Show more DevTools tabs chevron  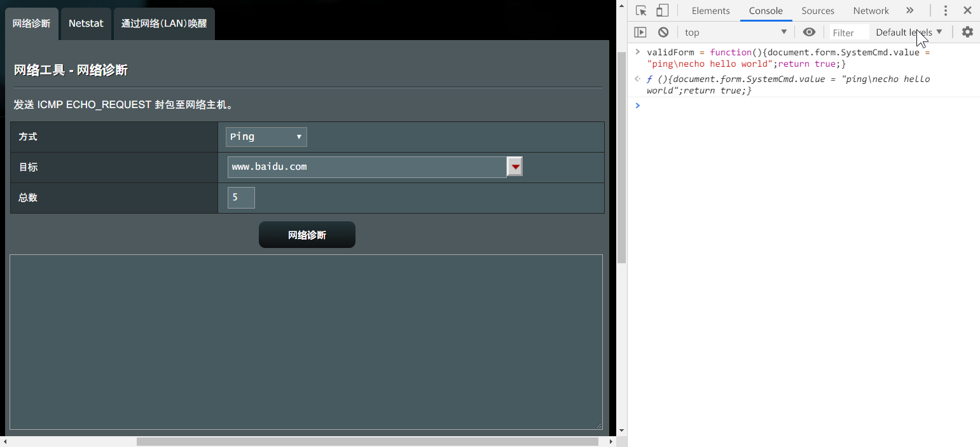pos(910,11)
